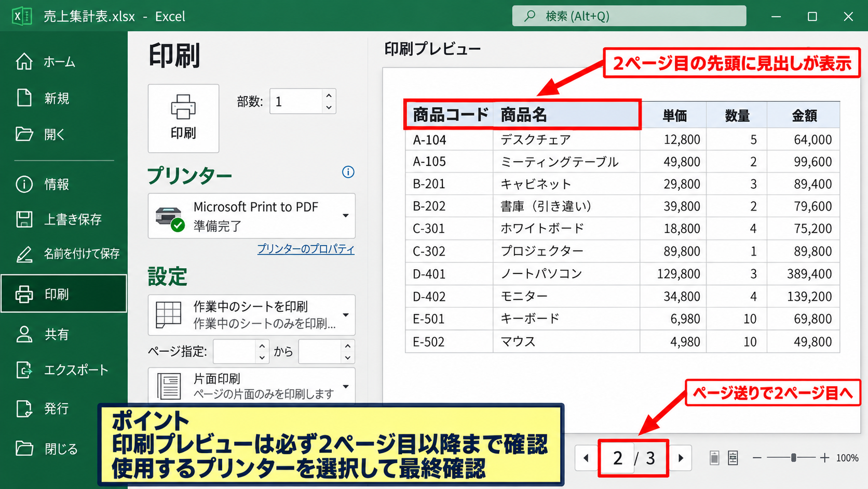Click the zoom in plus button
The image size is (868, 489).
824,458
